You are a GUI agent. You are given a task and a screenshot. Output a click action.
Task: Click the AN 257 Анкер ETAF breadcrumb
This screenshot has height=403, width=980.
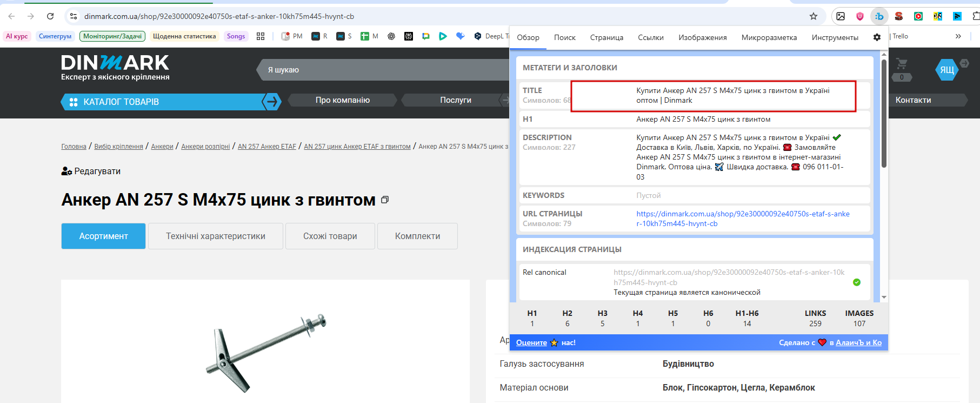(x=267, y=147)
